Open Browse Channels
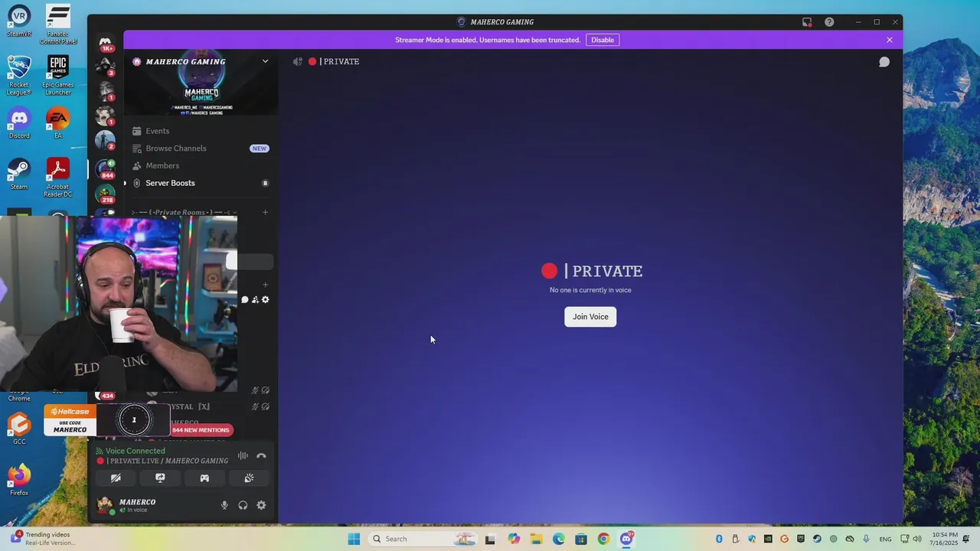Screen dimensions: 980x551 175,148
